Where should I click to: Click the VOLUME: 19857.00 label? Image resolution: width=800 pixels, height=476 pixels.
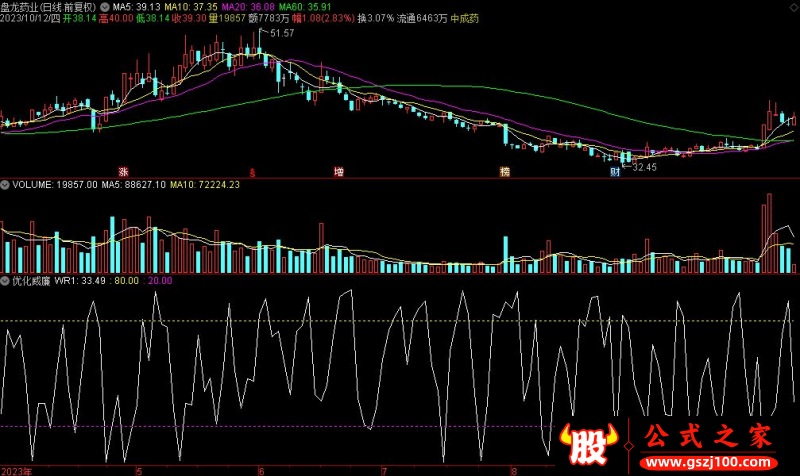tap(55, 185)
